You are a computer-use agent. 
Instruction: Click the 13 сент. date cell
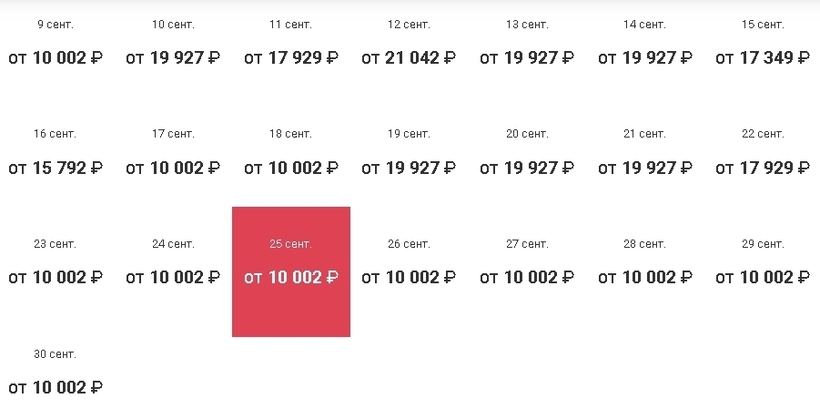point(526,45)
